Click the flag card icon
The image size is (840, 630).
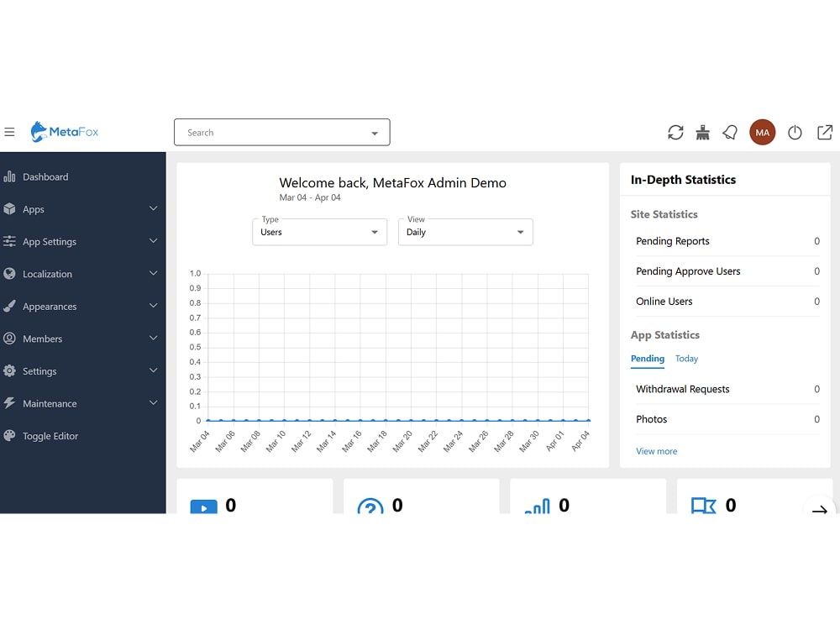coord(703,507)
